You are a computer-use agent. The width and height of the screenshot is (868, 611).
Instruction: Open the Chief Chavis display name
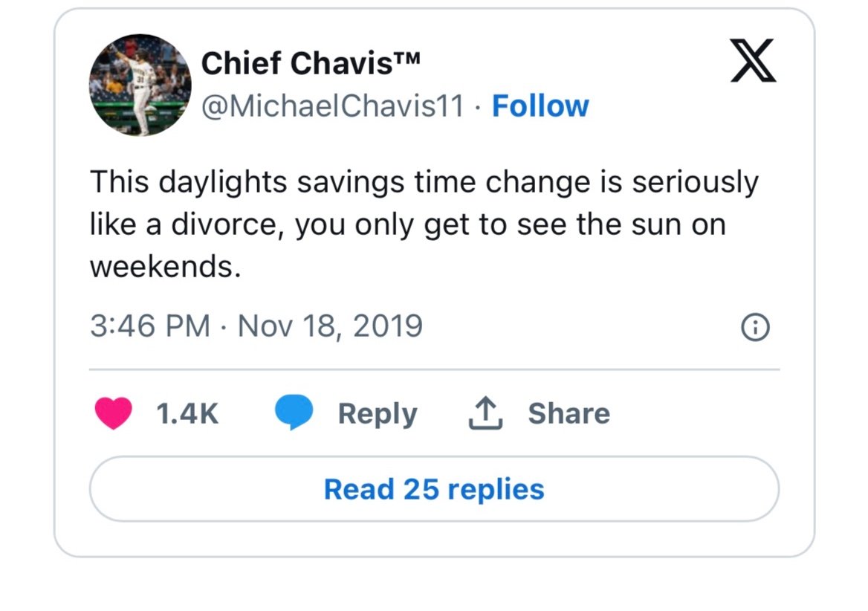click(x=311, y=63)
